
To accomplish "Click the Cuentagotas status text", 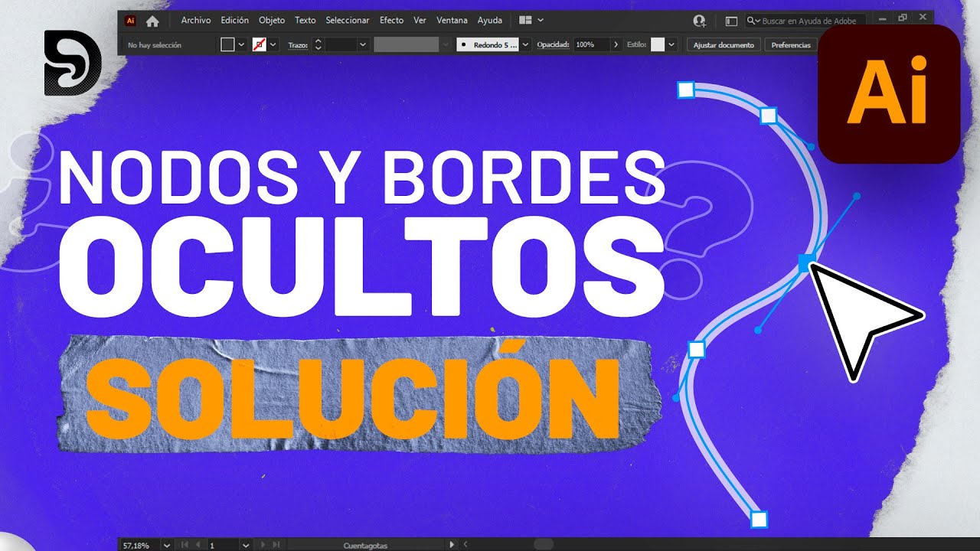I will point(365,546).
